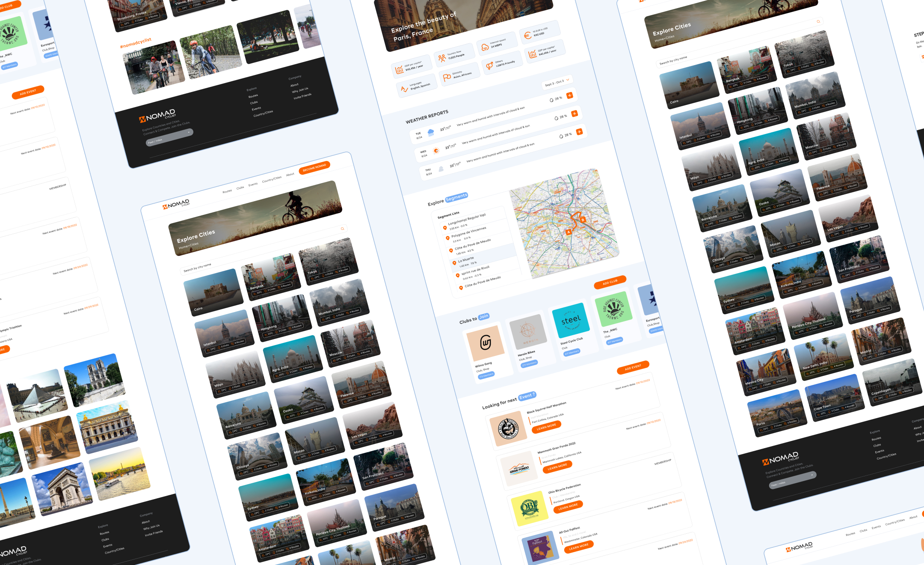This screenshot has width=924, height=565.
Task: Click the BECOME NOMAD button
Action: click(314, 168)
